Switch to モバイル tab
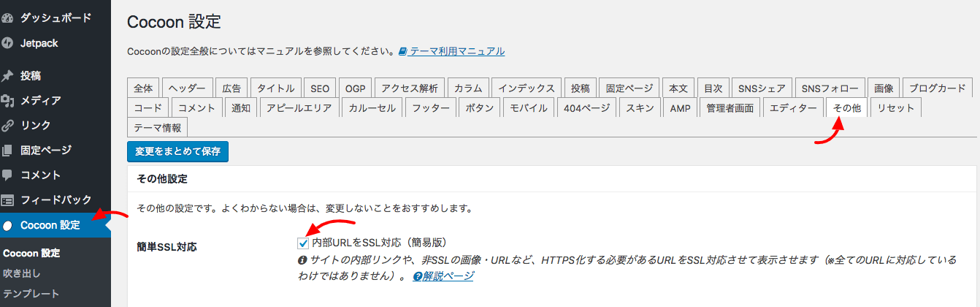Image resolution: width=980 pixels, height=307 pixels. pyautogui.click(x=528, y=108)
